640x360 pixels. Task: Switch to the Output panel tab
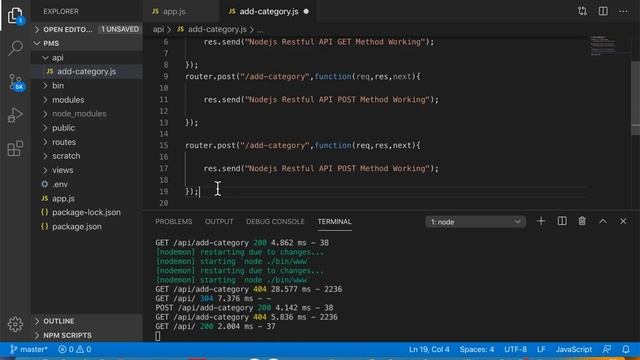pos(219,222)
